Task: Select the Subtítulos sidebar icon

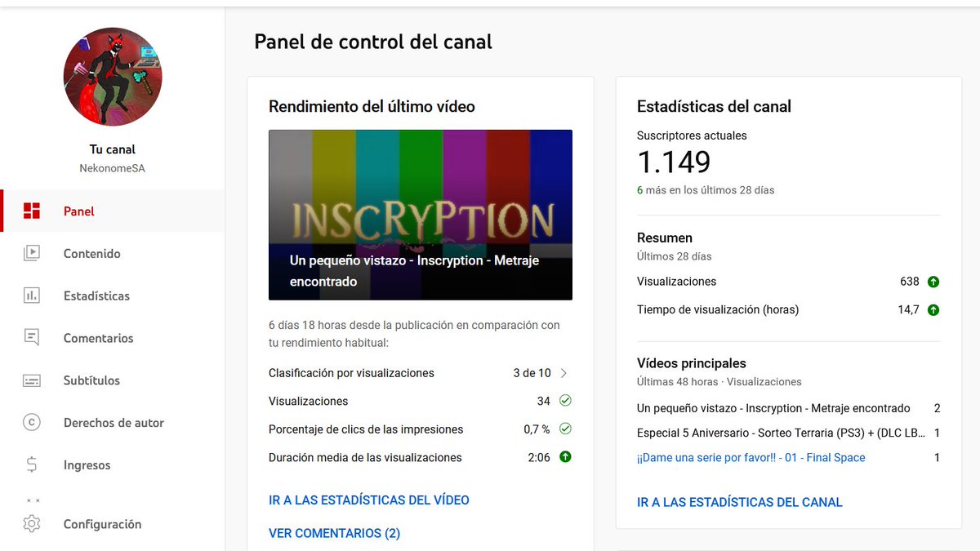Action: [31, 380]
